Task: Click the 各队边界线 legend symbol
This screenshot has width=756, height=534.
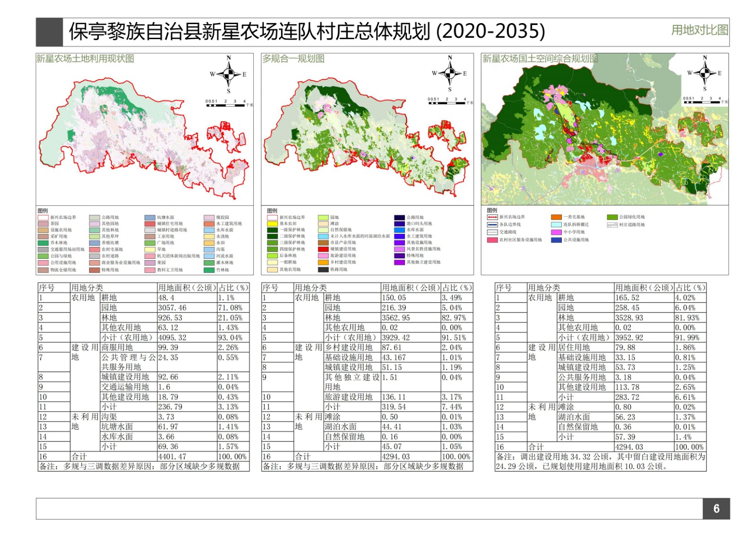Action: coord(492,225)
